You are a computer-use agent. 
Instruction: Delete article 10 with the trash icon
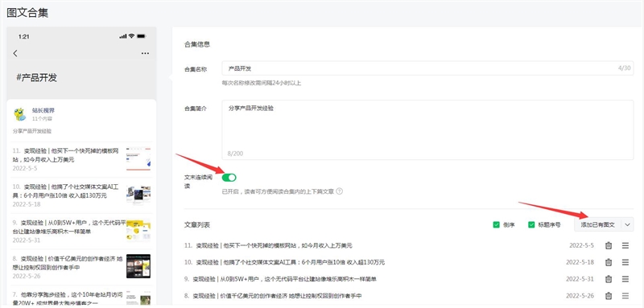609,262
